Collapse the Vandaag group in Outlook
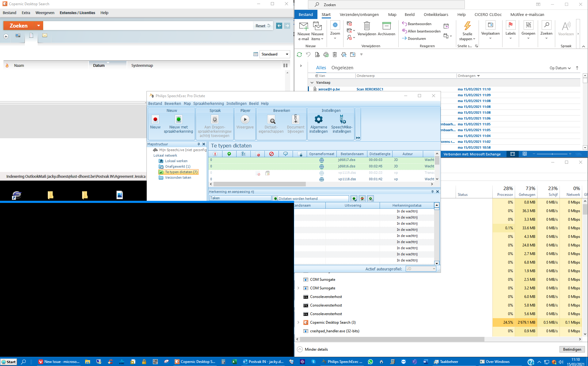 [x=312, y=82]
